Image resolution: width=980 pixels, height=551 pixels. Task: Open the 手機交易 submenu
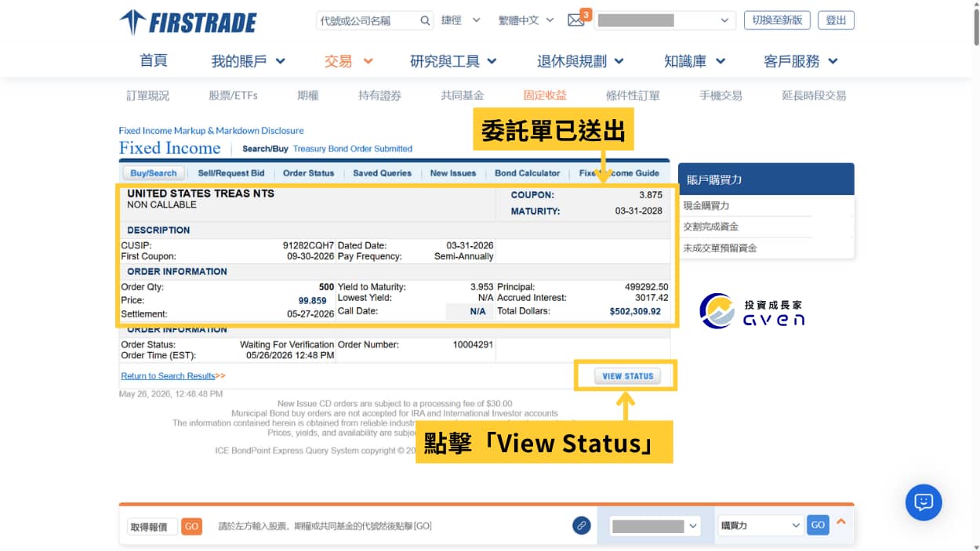coord(720,96)
